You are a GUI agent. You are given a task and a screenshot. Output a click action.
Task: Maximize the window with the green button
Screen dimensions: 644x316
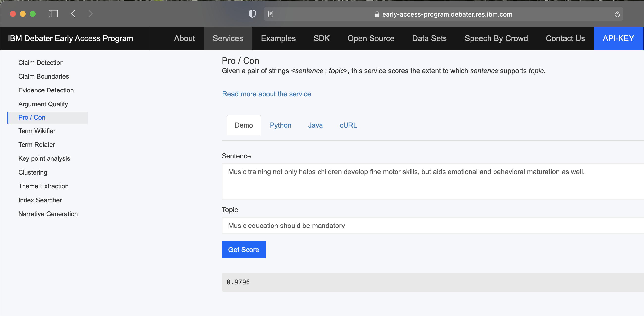33,14
